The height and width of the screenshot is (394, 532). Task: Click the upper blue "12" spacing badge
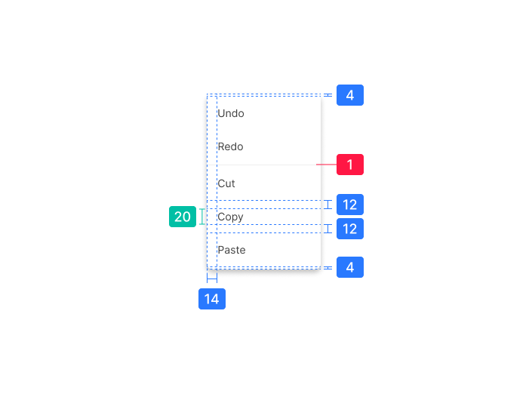pyautogui.click(x=350, y=205)
